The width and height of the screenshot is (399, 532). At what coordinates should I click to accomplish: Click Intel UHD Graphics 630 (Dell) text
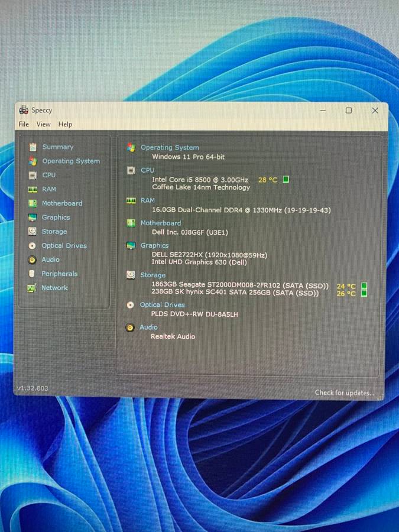(199, 262)
